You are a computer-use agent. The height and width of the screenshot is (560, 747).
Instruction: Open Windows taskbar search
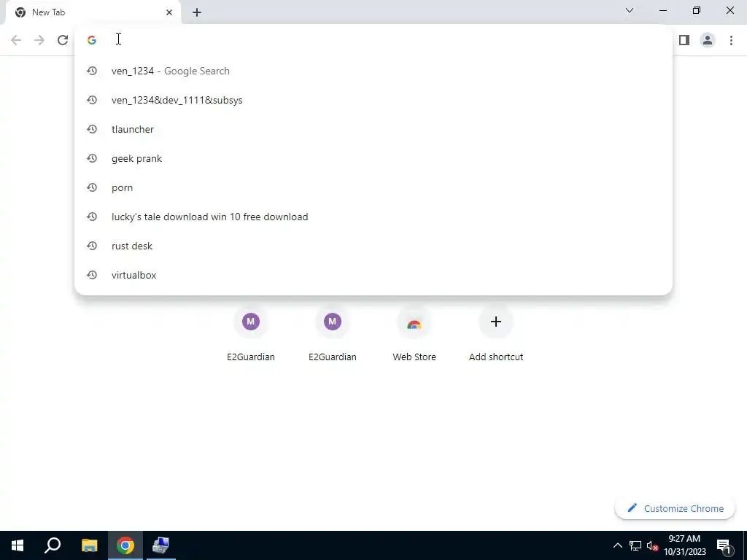53,545
